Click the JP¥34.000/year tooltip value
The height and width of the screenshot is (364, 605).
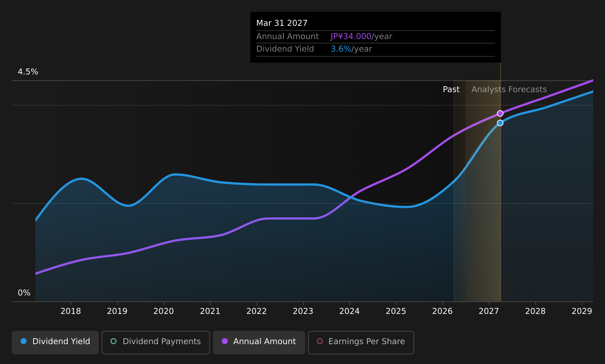click(x=361, y=36)
